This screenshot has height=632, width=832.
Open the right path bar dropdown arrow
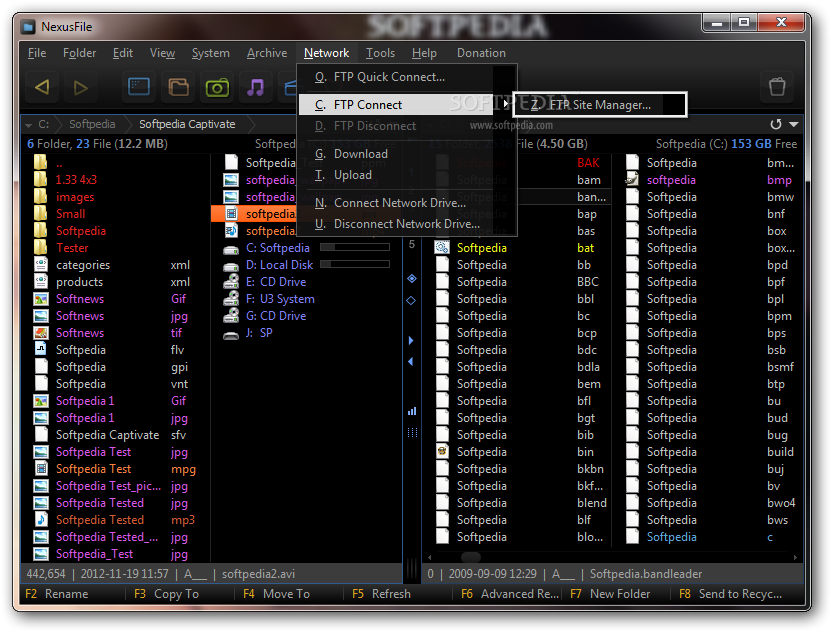coord(794,124)
